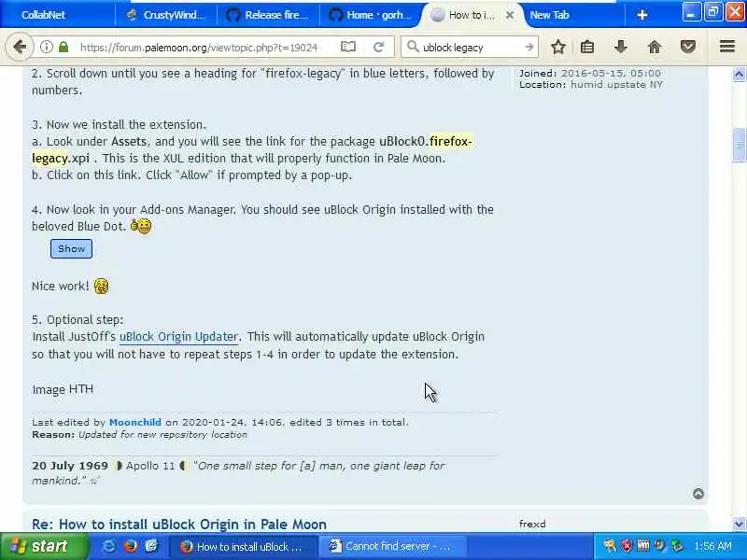747x560 pixels.
Task: Reload the page with the refresh icon
Action: (x=379, y=47)
